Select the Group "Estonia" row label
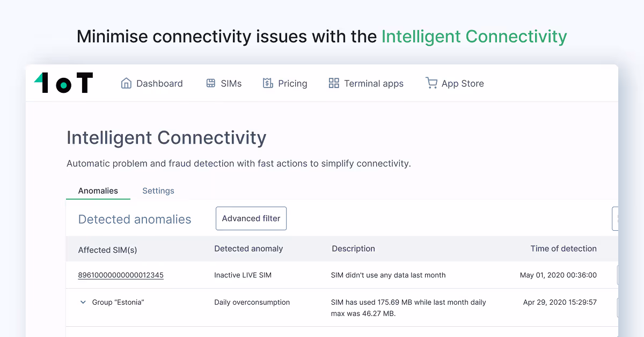The height and width of the screenshot is (337, 644). pyautogui.click(x=118, y=302)
